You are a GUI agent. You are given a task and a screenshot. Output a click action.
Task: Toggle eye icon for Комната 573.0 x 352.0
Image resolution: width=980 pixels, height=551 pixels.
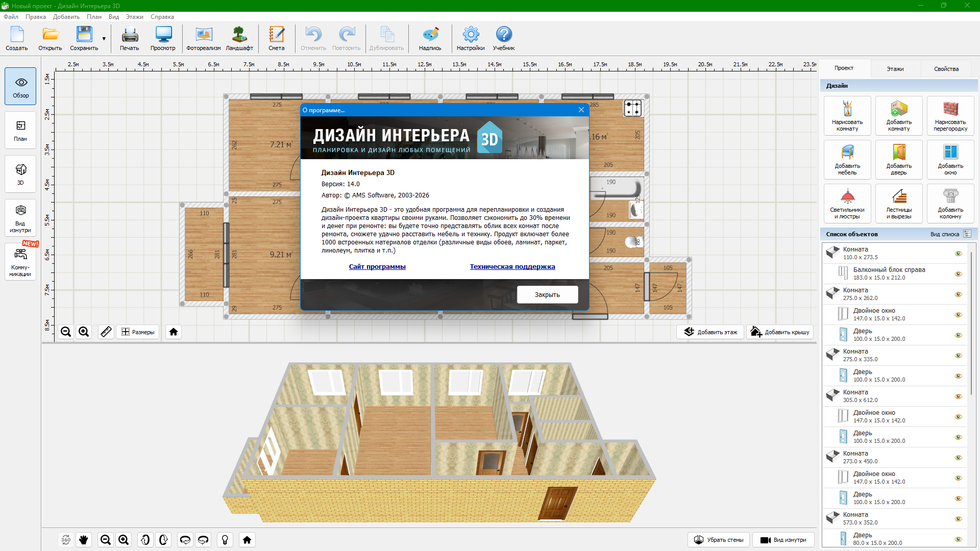pos(958,519)
